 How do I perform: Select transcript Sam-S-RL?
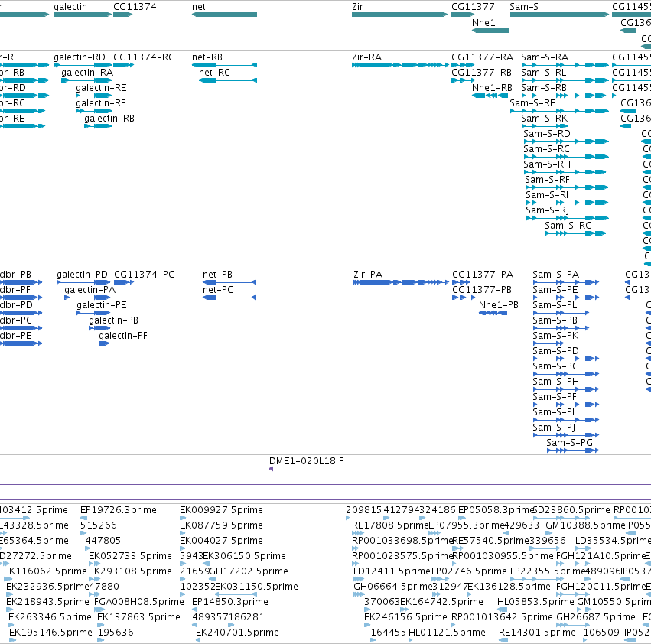[565, 80]
